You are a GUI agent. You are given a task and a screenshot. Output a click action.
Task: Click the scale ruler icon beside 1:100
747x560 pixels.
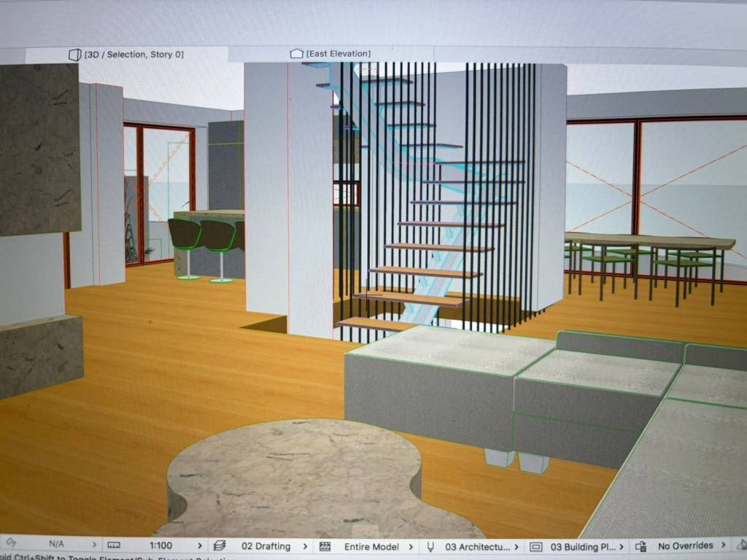[x=113, y=545]
